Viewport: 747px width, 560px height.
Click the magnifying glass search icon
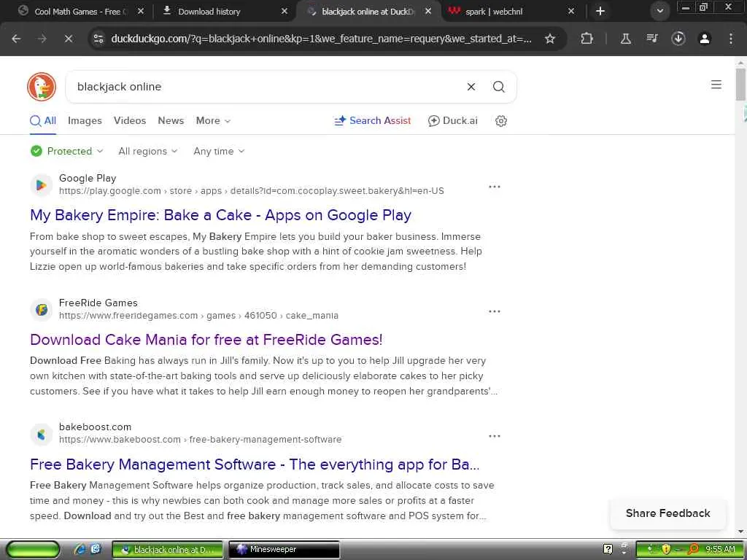pyautogui.click(x=499, y=87)
